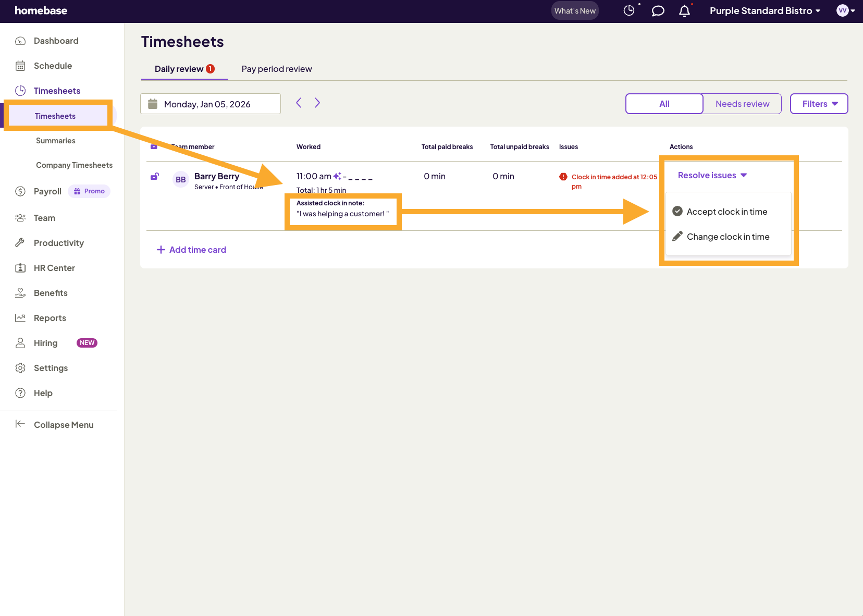The width and height of the screenshot is (863, 616).
Task: Open the date picker showing Monday, Jan 05, 2026
Action: pos(211,104)
